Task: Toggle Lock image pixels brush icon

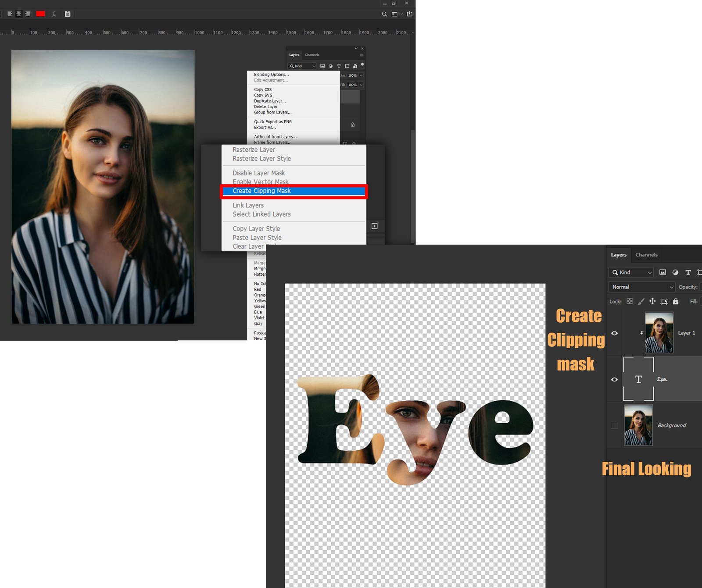Action: (x=641, y=301)
